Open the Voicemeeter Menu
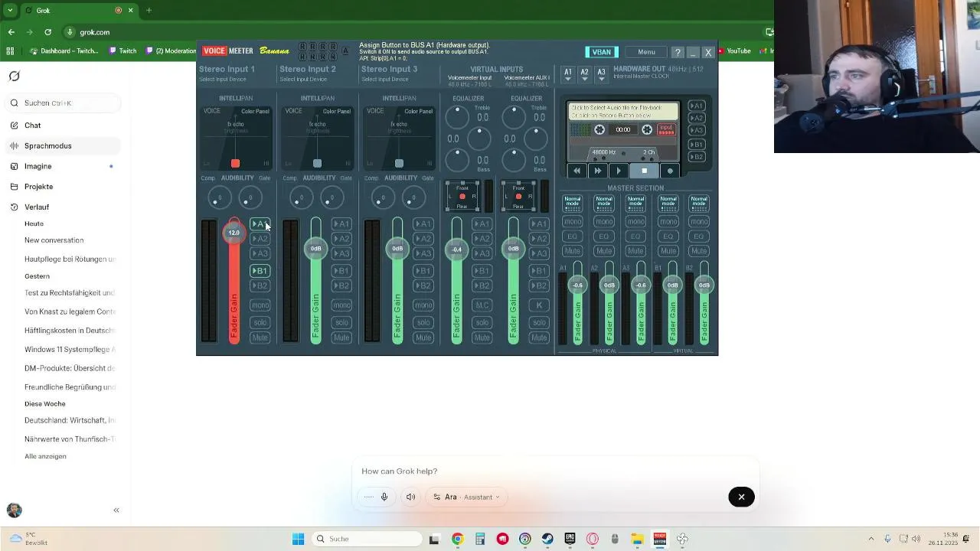The width and height of the screenshot is (980, 551). pos(646,52)
